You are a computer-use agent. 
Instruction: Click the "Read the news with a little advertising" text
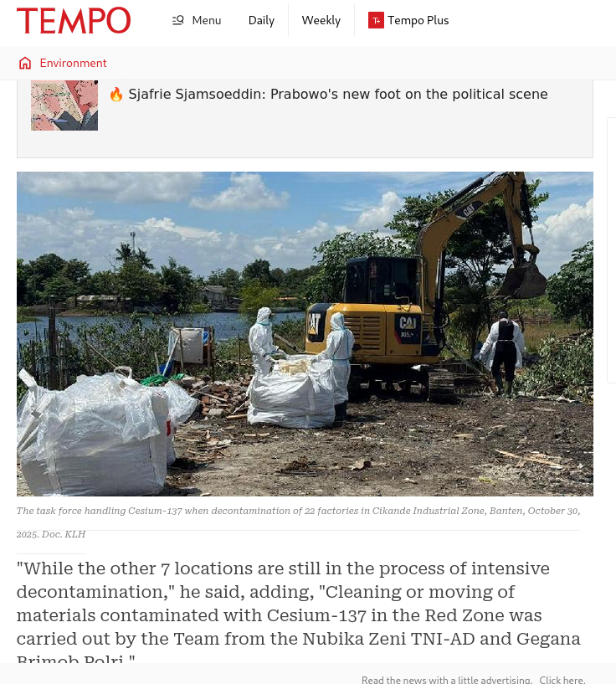[x=446, y=680]
